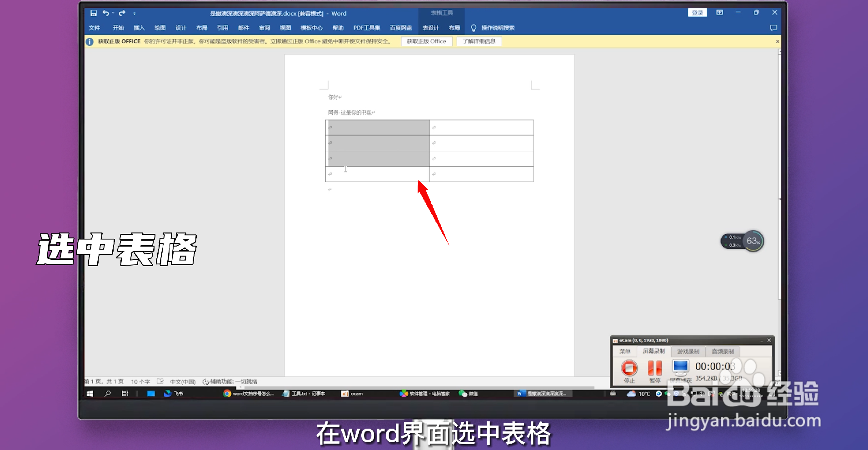Open the Quick Access Toolbar customization dropdown
This screenshot has width=868, height=450.
pyautogui.click(x=134, y=14)
